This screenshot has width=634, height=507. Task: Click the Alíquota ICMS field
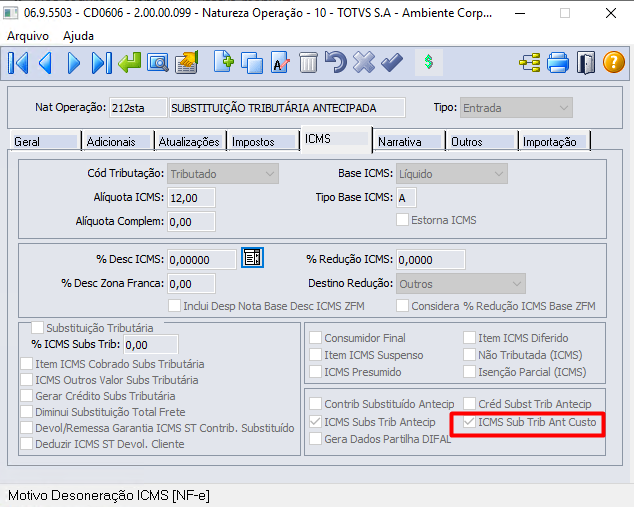pos(191,198)
